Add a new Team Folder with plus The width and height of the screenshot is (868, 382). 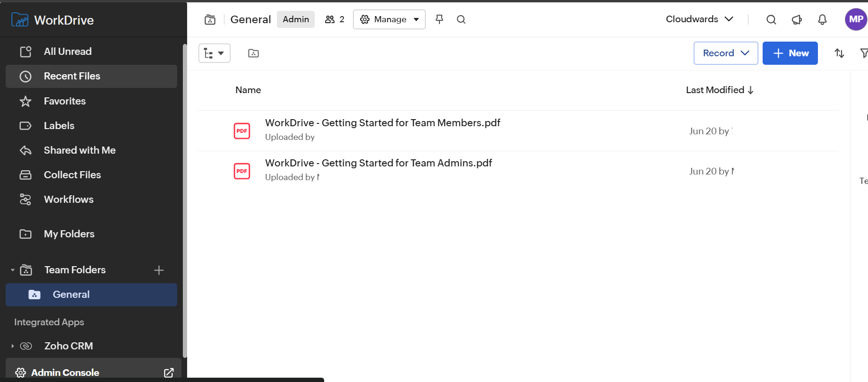click(159, 270)
